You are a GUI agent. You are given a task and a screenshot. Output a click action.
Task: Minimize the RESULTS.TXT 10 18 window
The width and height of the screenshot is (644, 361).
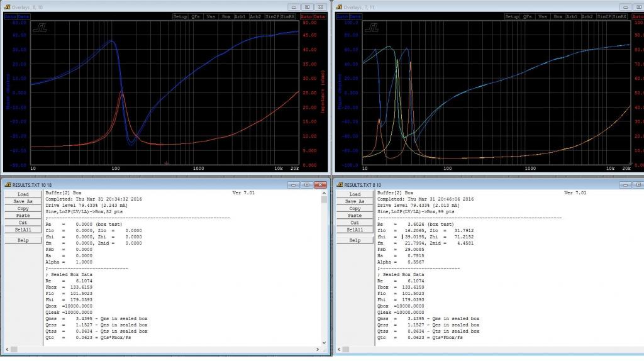point(293,185)
